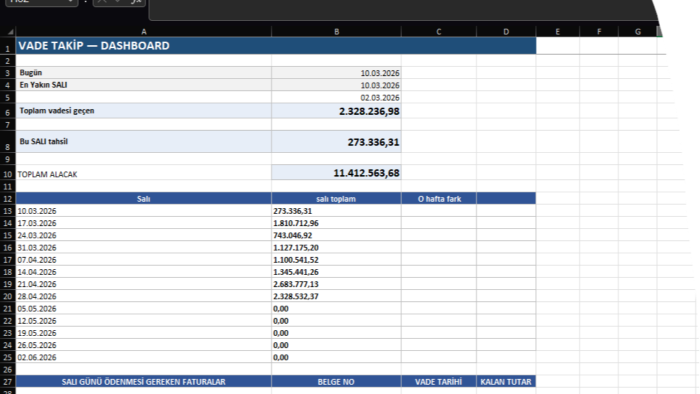Select the 10.03.2026 cell in the Salı table
Image resolution: width=700 pixels, height=394 pixels.
(x=144, y=211)
